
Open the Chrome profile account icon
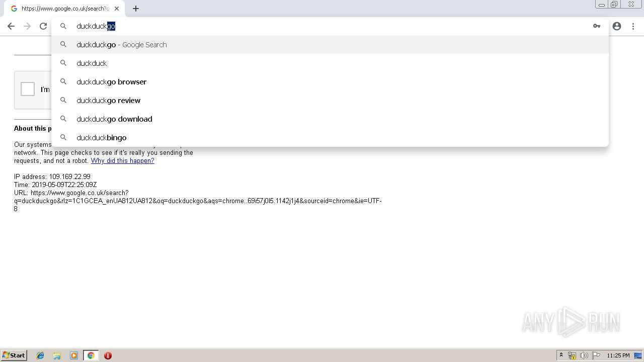tap(617, 26)
